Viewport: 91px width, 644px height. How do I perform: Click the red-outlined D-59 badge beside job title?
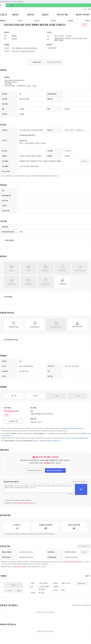click(x=84, y=25)
